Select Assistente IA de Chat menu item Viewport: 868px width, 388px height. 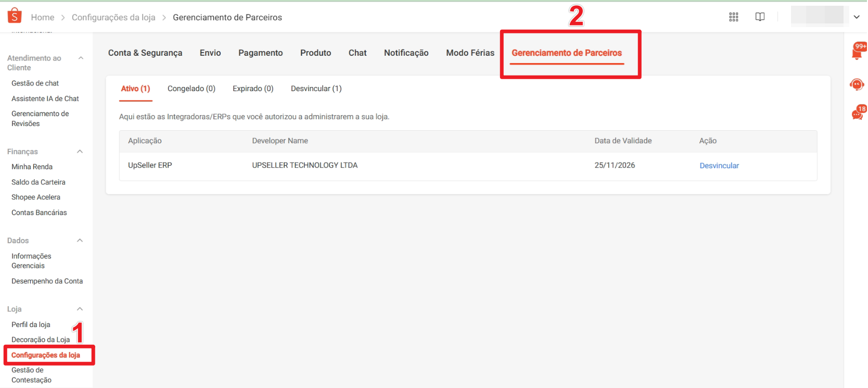pos(45,98)
